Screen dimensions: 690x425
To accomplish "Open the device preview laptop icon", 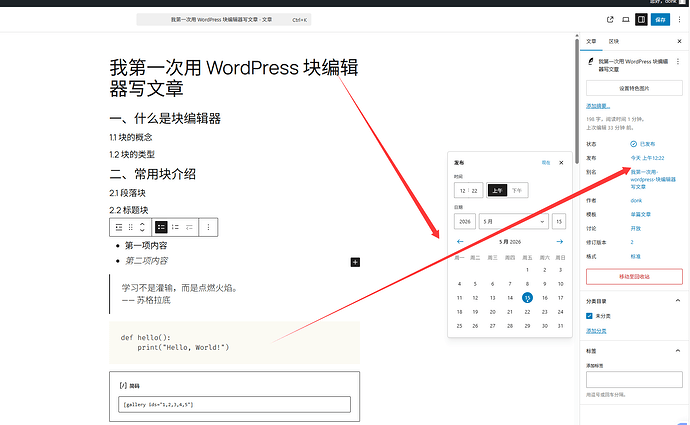I will point(625,19).
